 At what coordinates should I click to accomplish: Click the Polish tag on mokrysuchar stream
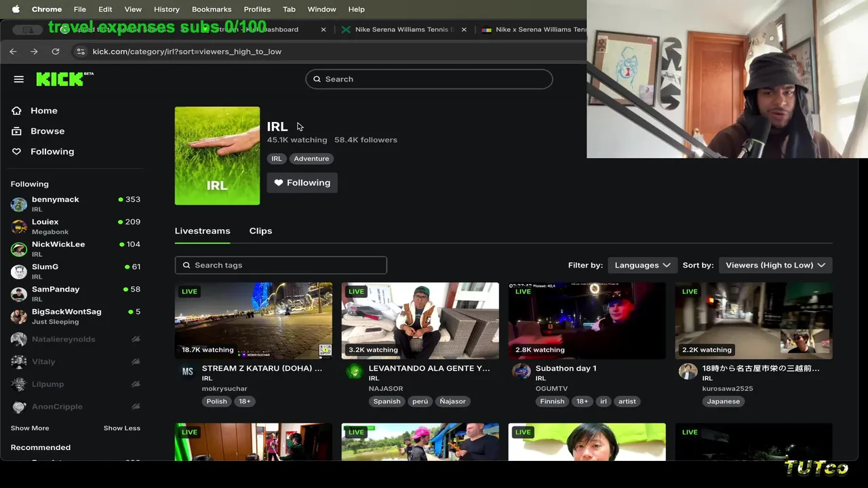[217, 401]
